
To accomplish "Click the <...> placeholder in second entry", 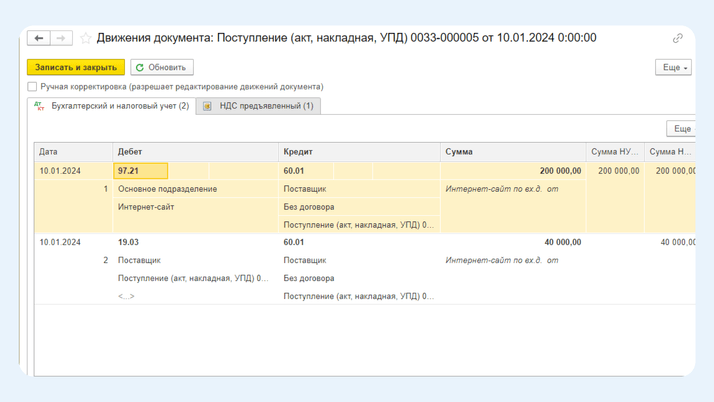I will [126, 296].
